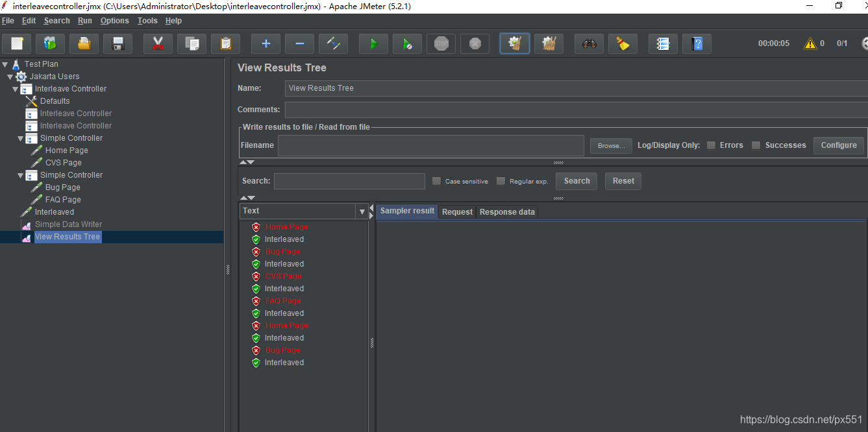Start the test with green play icon

(373, 43)
